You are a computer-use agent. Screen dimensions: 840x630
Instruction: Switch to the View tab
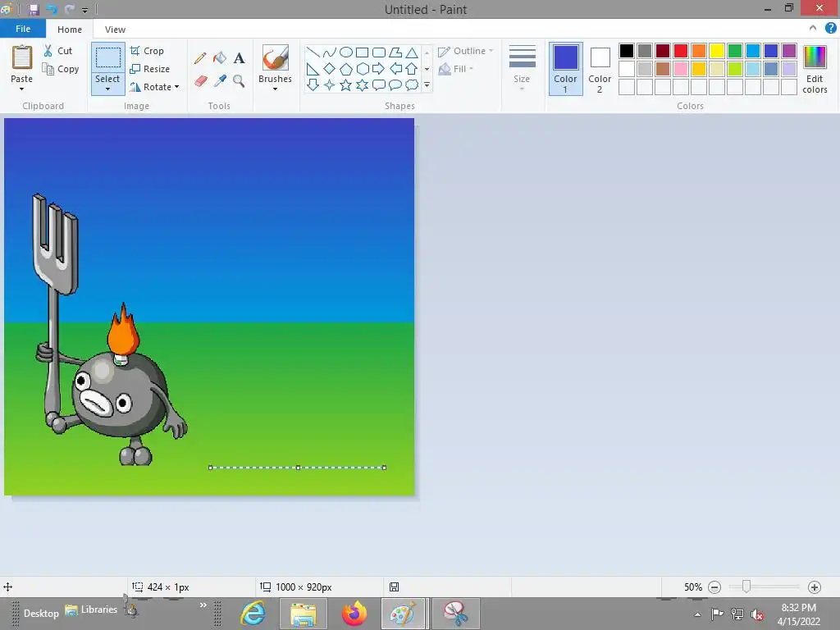(x=115, y=30)
